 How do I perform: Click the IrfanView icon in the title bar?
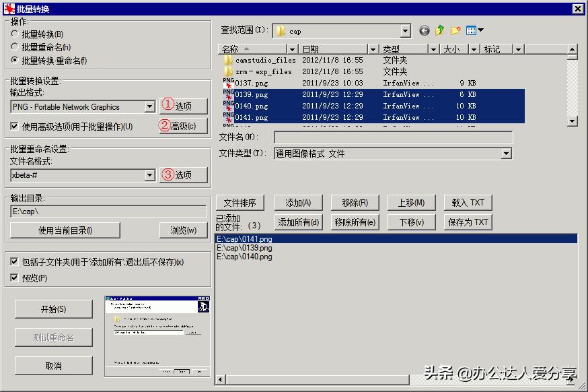click(7, 8)
